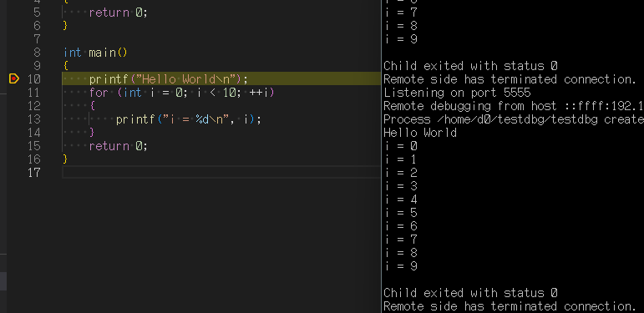Click 'i = 3' in terminal output

tap(401, 186)
